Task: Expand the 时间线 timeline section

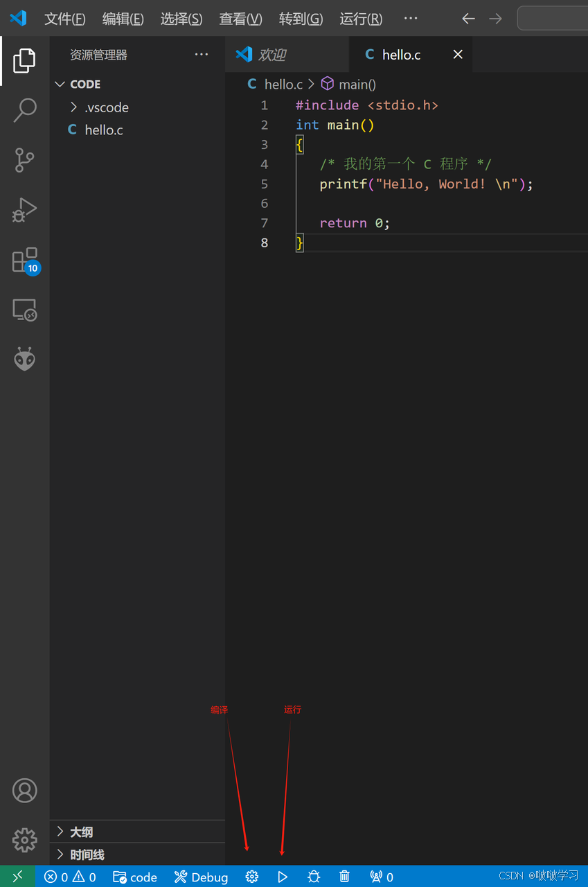Action: [138, 854]
